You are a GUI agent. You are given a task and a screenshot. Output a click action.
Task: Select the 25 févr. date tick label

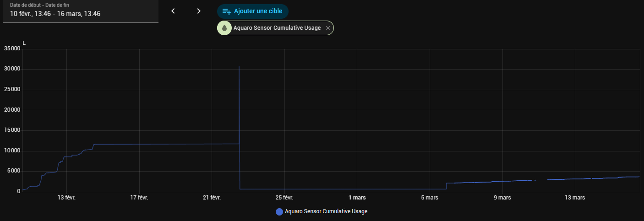pos(284,198)
